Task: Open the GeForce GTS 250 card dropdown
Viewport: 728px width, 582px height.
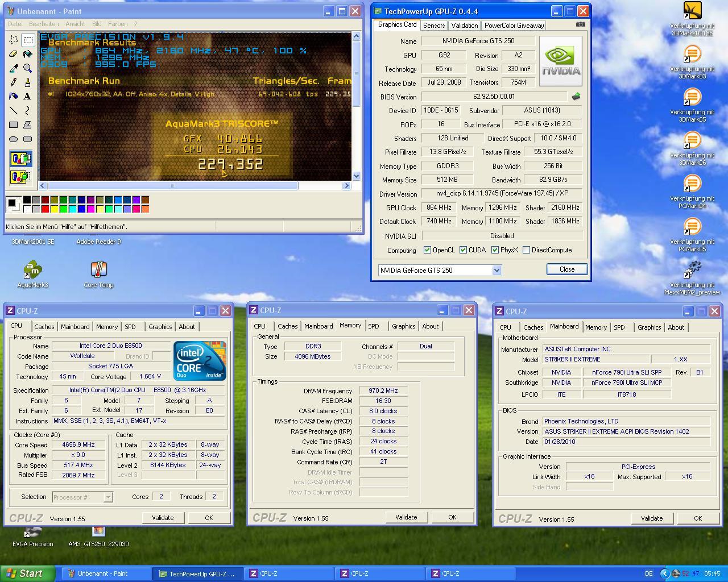Action: (x=497, y=271)
